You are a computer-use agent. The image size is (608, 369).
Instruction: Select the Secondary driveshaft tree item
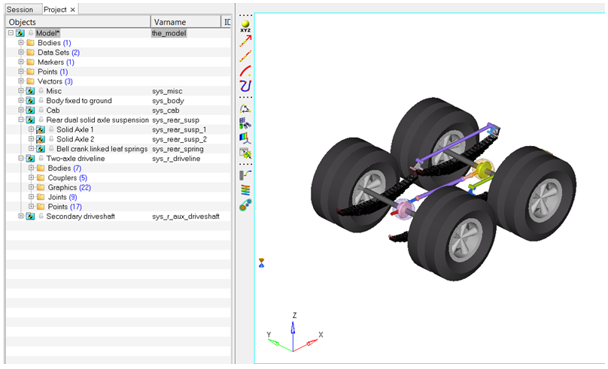[80, 216]
